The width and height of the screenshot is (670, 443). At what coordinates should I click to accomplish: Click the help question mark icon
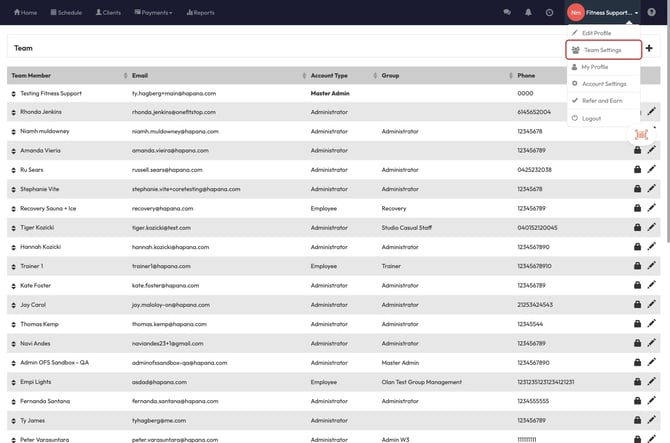pyautogui.click(x=651, y=12)
